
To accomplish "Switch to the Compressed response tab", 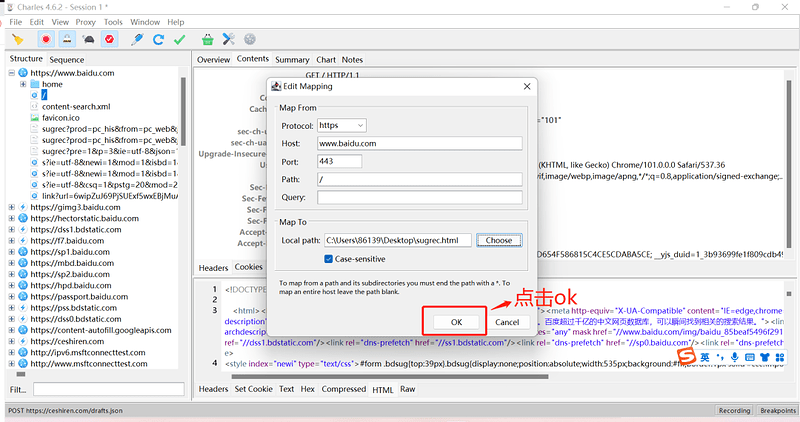I will (x=344, y=389).
